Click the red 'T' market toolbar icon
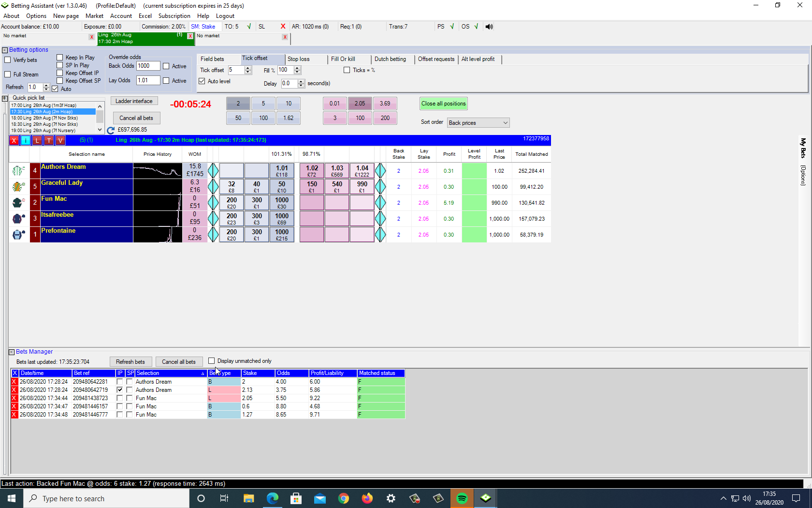This screenshot has width=812, height=508. pos(49,140)
